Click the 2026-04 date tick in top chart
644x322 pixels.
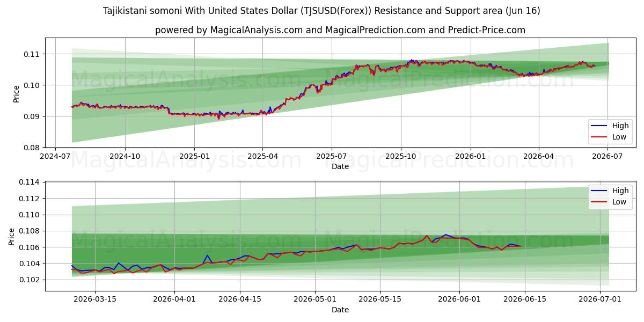[538, 156]
